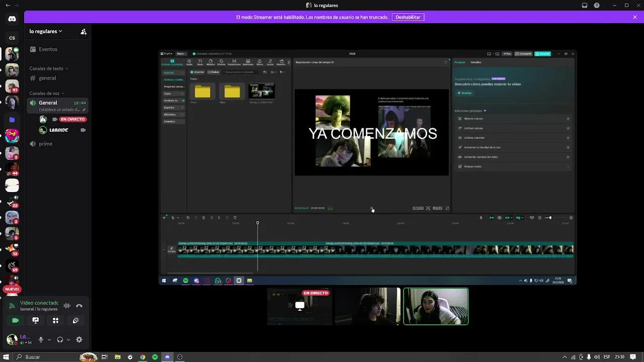
Task: Start sharing your screen
Action: click(x=35, y=320)
